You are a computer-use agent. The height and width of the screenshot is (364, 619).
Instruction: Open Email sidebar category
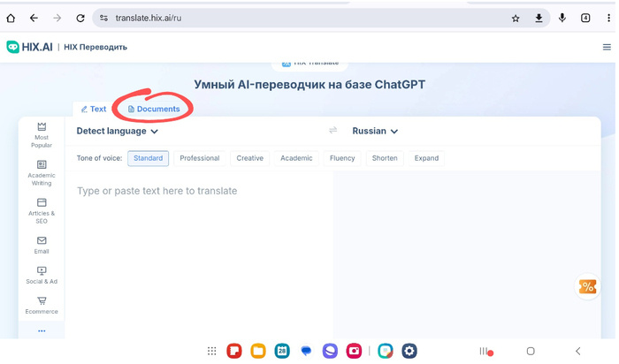click(42, 245)
